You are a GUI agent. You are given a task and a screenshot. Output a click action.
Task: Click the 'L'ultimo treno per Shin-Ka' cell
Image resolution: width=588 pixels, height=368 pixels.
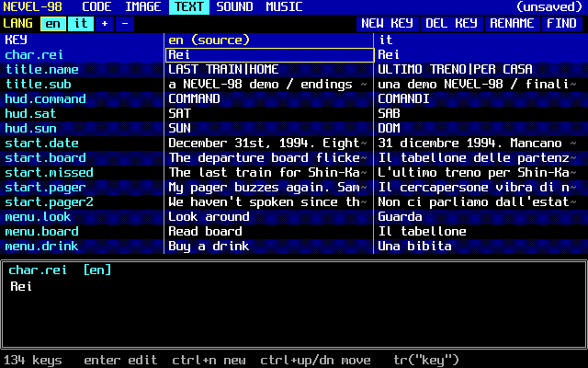click(481, 172)
